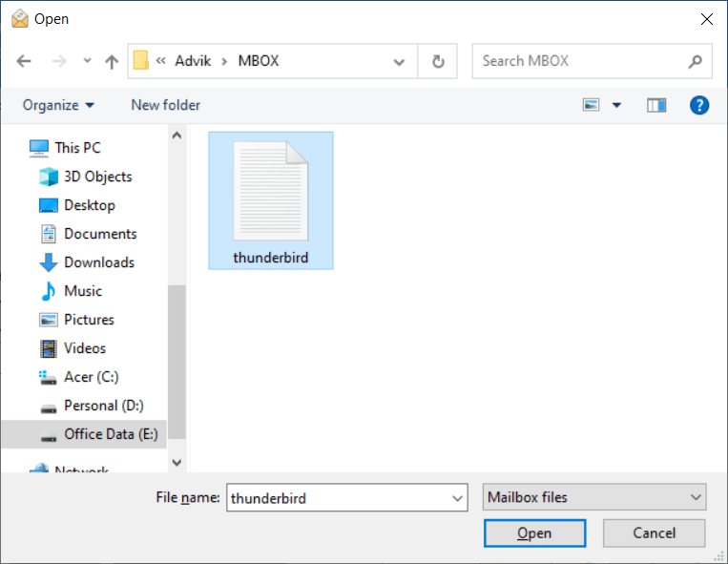Open Videos folder
Image resolution: width=728 pixels, height=564 pixels.
[85, 348]
